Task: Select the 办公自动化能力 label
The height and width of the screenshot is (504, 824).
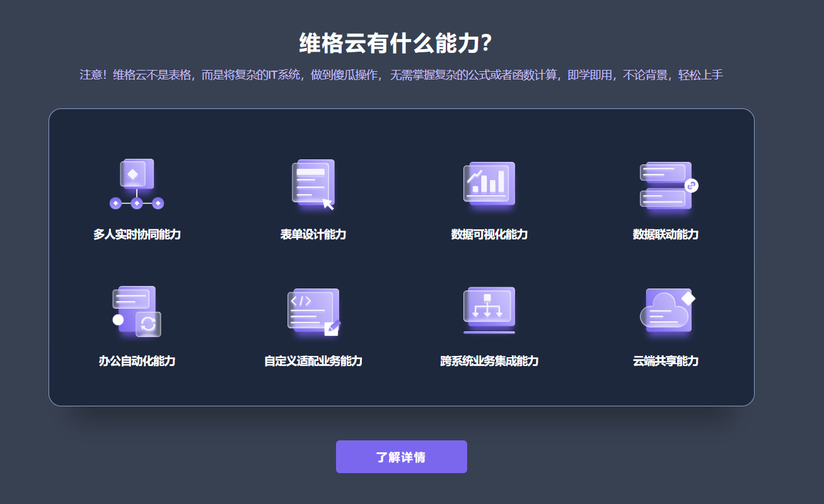Action: click(137, 361)
